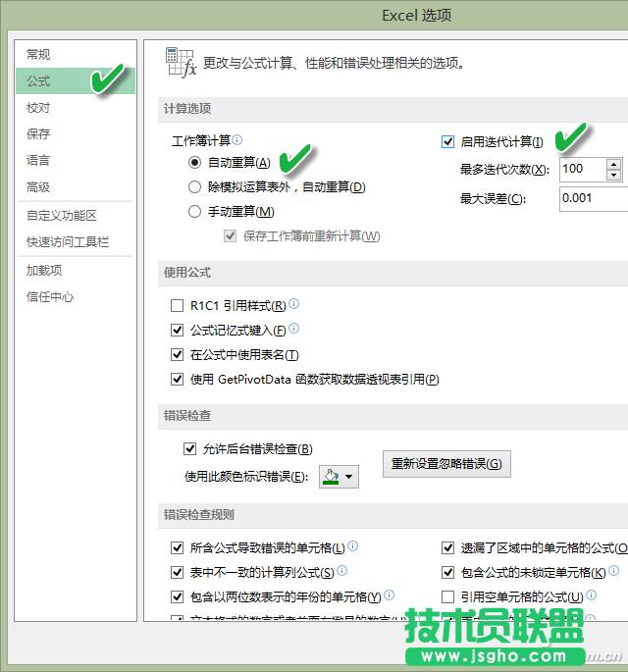Toggle 公式记忆式键入(F) checkbox
628x672 pixels.
point(177,330)
